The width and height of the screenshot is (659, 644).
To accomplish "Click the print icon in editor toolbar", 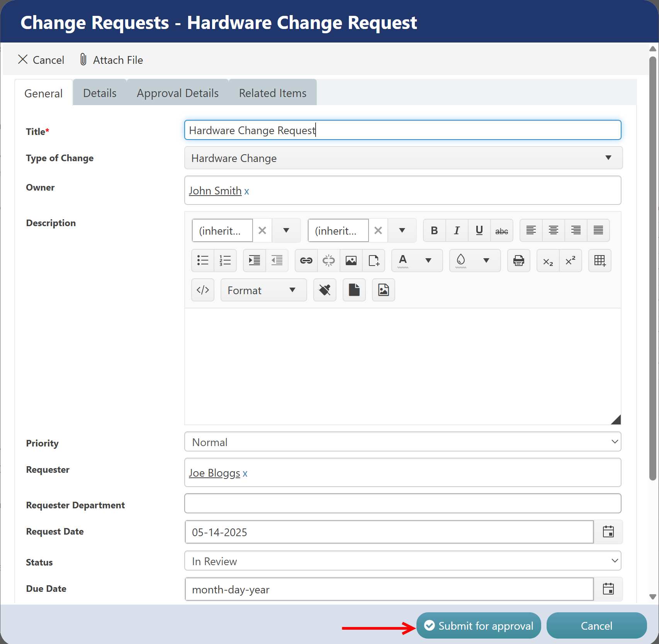I will tap(518, 261).
